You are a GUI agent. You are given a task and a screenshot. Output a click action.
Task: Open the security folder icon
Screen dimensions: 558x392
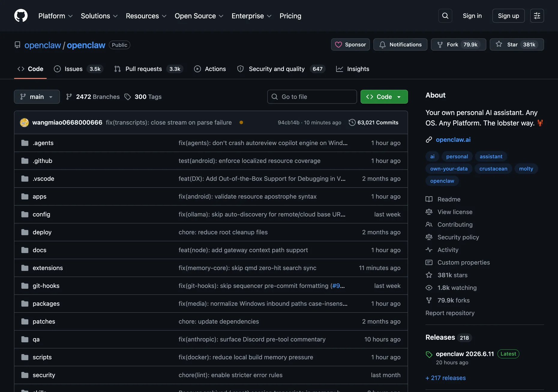pos(25,375)
